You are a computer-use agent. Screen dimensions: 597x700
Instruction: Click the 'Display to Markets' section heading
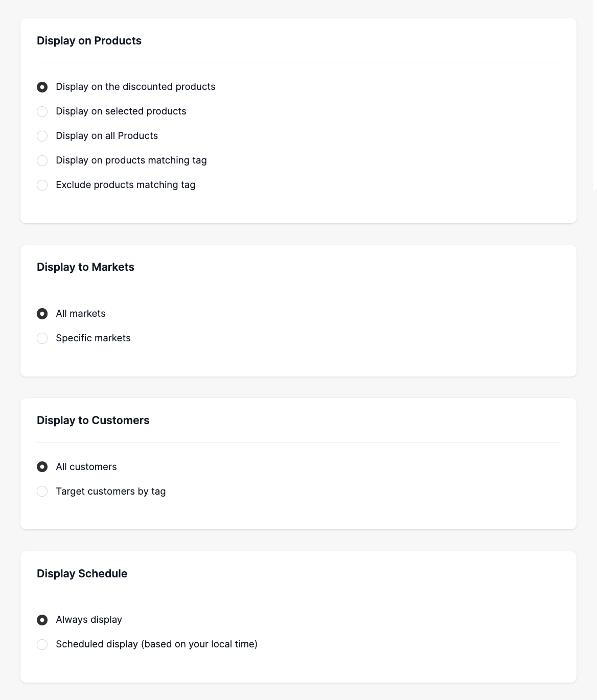click(x=85, y=267)
